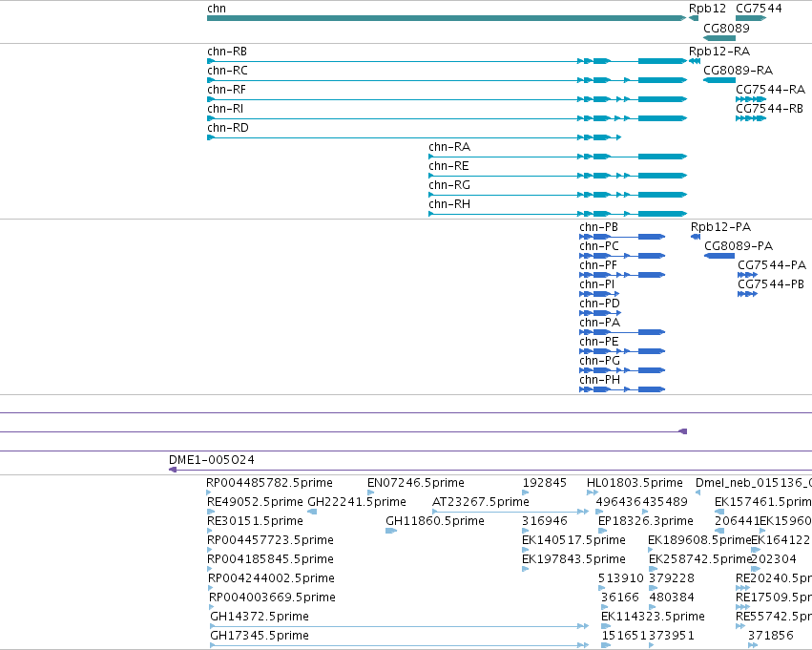Open EST 316946
The width and height of the screenshot is (812, 650).
click(545, 521)
